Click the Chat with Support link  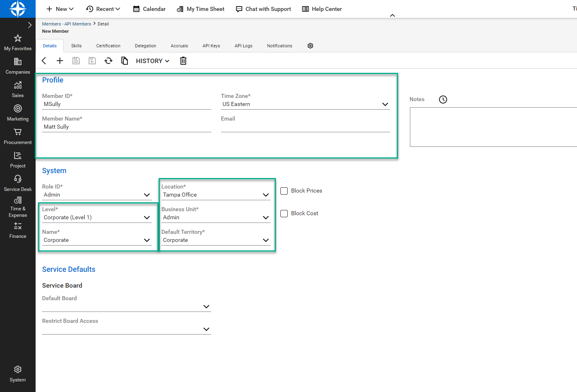pos(263,9)
